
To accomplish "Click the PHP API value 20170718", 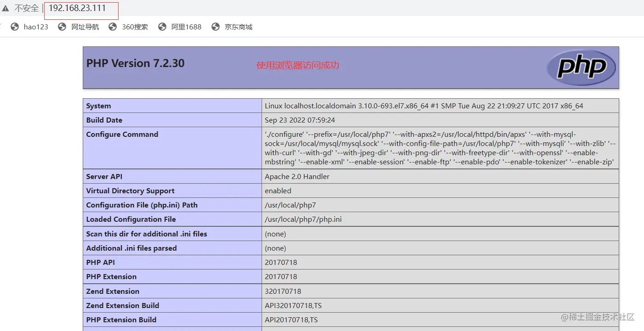I will 281,262.
